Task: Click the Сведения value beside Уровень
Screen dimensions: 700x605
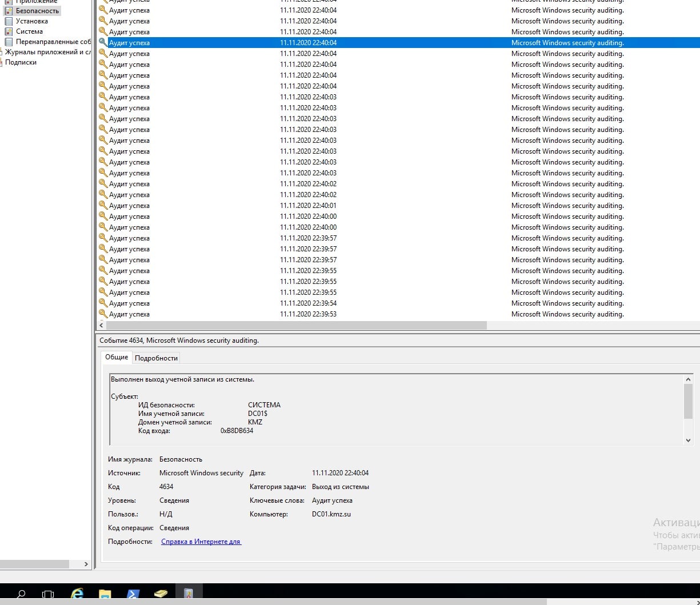Action: click(174, 500)
